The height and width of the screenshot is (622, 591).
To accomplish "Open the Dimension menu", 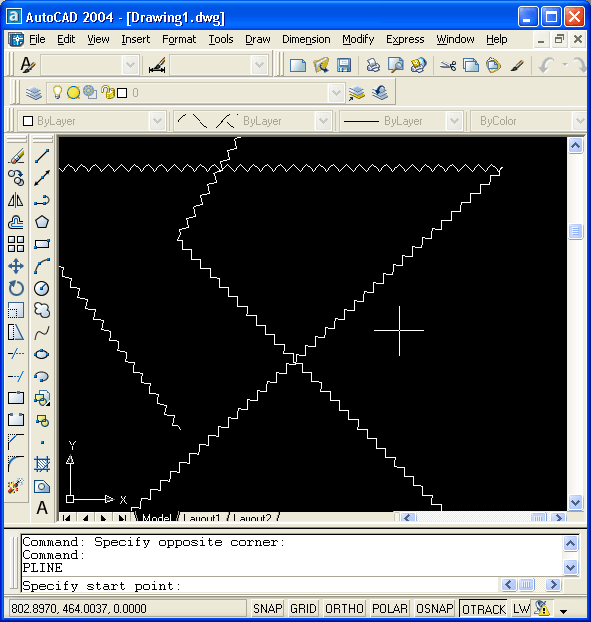I will [306, 39].
